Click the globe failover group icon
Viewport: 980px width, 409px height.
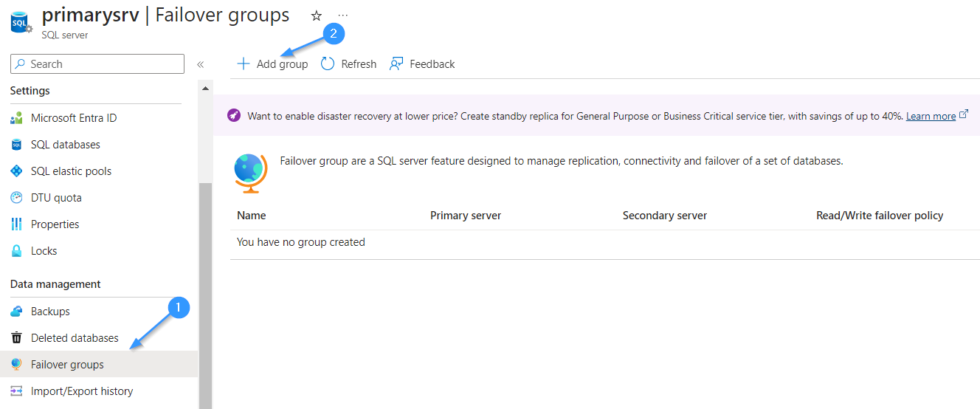coord(250,173)
